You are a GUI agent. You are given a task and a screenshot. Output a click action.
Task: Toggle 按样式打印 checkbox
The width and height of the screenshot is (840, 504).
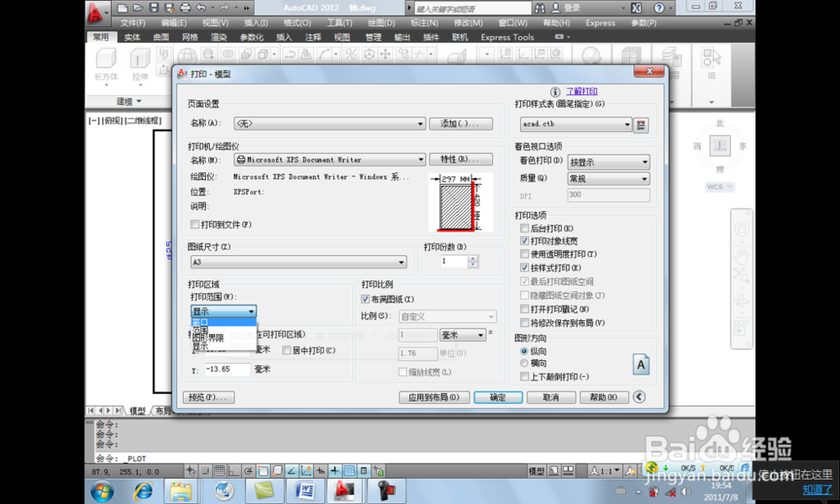coord(524,268)
